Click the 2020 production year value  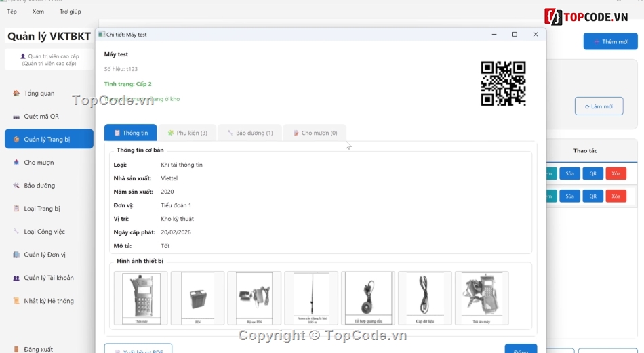pos(167,192)
